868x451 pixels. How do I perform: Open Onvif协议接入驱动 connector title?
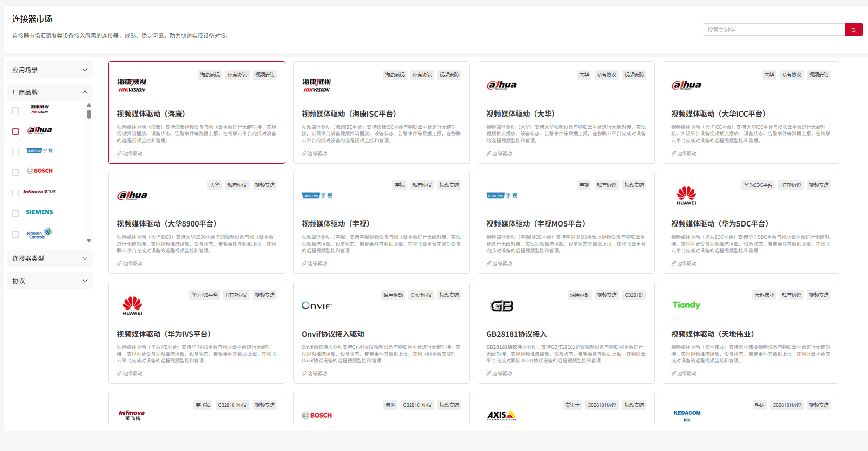point(333,334)
